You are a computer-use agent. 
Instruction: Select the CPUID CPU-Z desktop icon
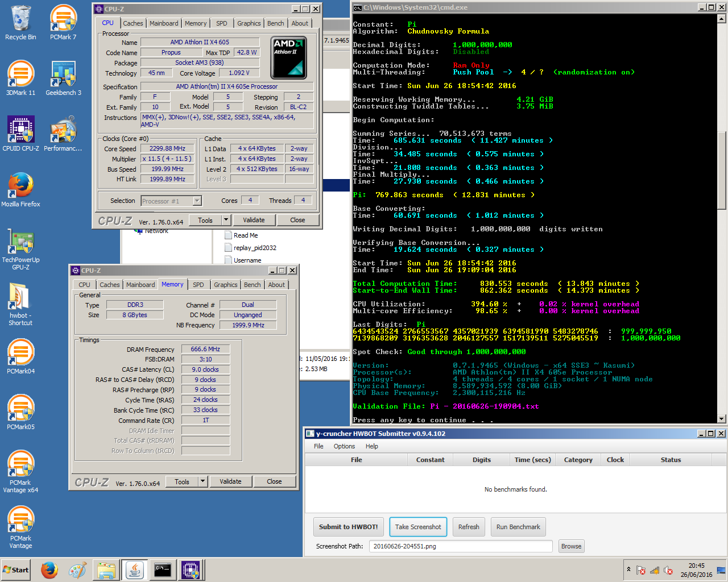[20, 134]
